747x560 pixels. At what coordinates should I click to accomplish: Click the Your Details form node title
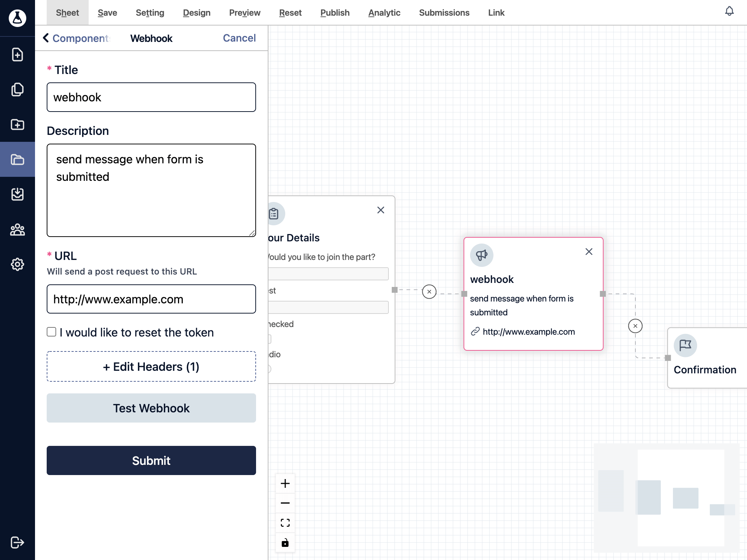(x=294, y=238)
